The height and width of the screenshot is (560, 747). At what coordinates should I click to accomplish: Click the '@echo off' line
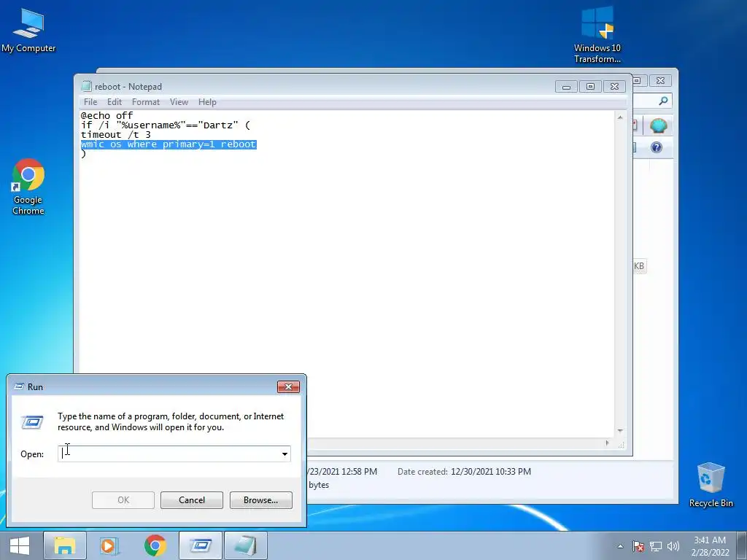pos(107,116)
